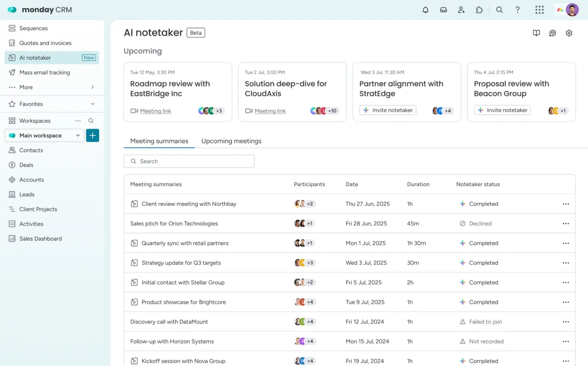The image size is (588, 366).
Task: Open the AI notetaker guide book icon
Action: point(536,33)
